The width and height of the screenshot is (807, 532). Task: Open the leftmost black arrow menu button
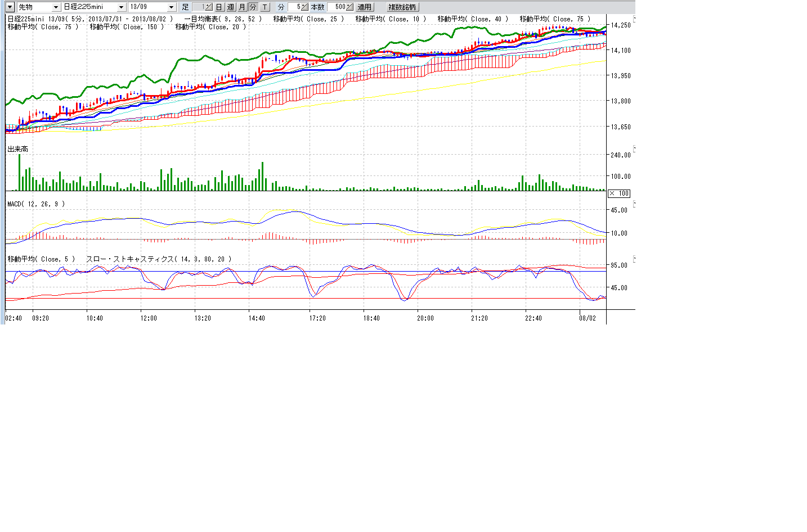pos(10,7)
